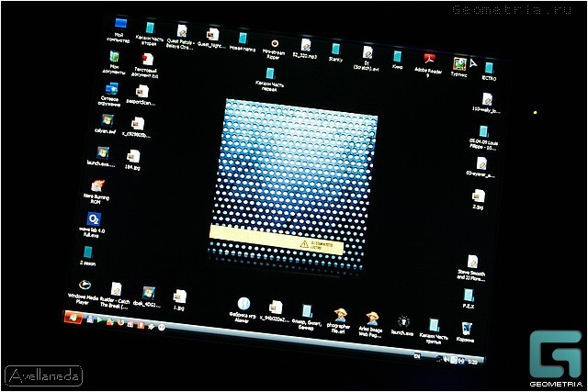Launch Nero Burning ROM

tap(97, 186)
